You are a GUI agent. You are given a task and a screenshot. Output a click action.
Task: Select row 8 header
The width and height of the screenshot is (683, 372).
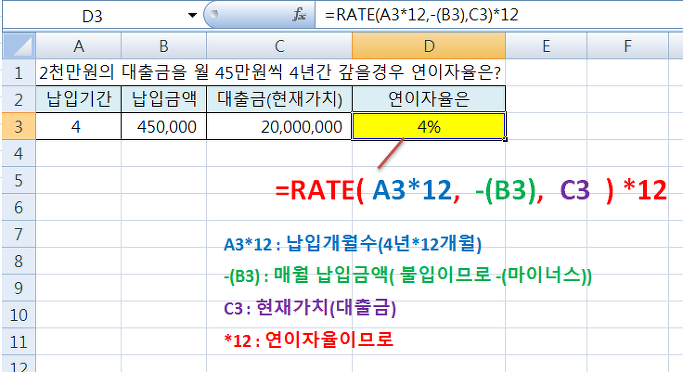click(x=18, y=261)
